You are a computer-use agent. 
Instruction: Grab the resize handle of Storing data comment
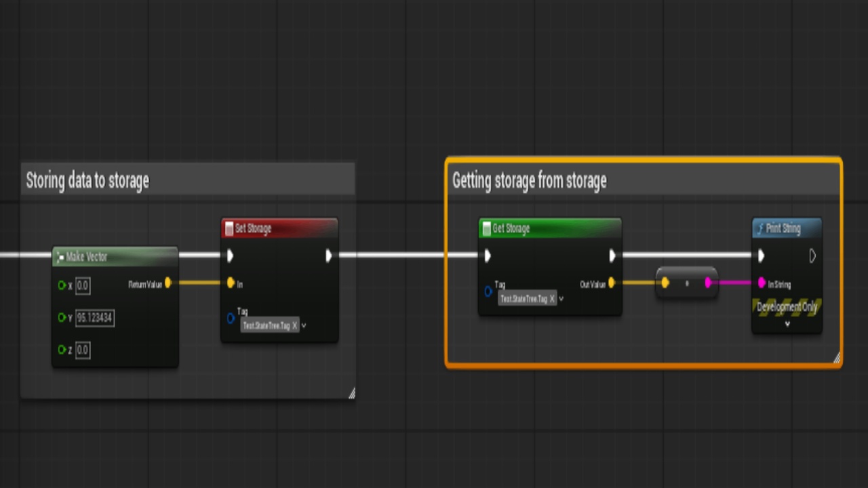(x=351, y=393)
